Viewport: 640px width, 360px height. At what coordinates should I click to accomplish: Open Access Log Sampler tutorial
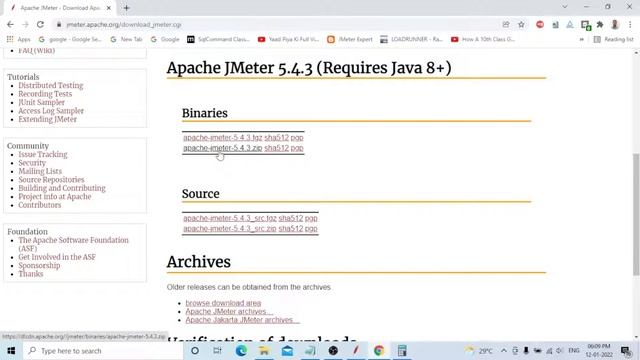pyautogui.click(x=51, y=111)
